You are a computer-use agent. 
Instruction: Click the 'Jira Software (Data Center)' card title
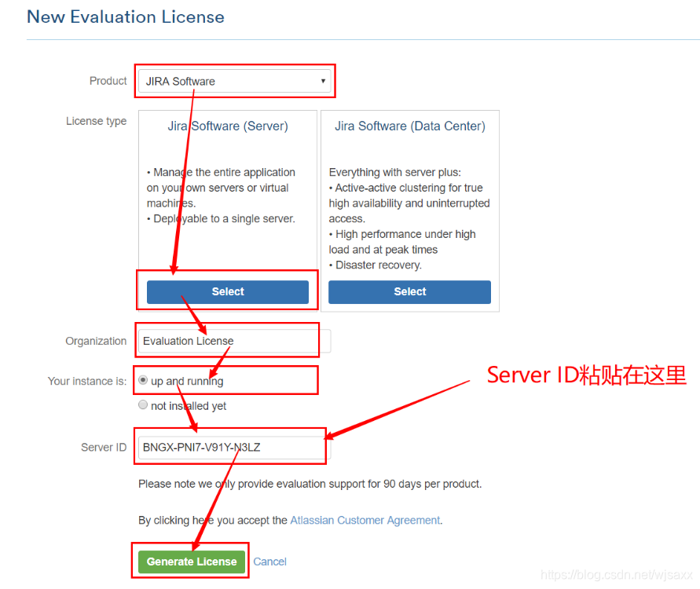pyautogui.click(x=410, y=126)
